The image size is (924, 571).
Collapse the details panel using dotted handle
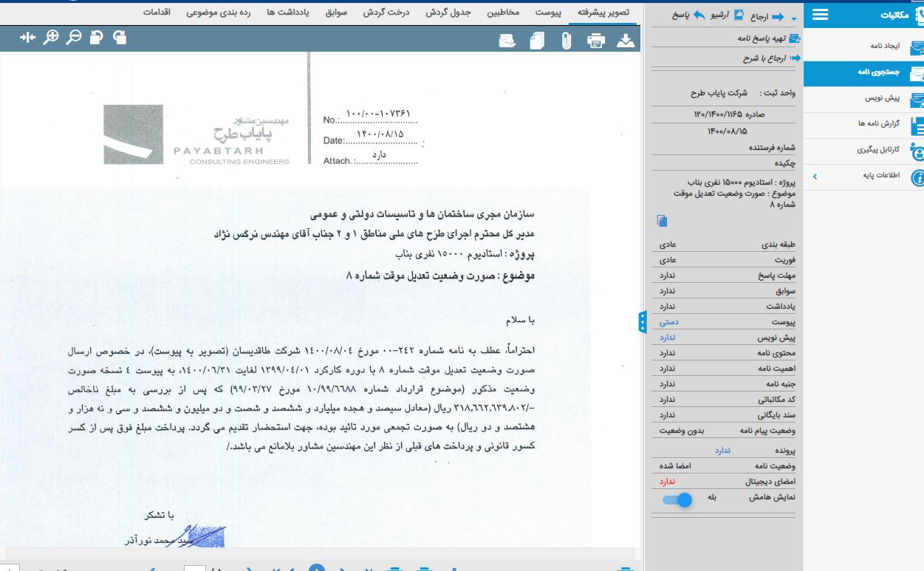tap(643, 322)
